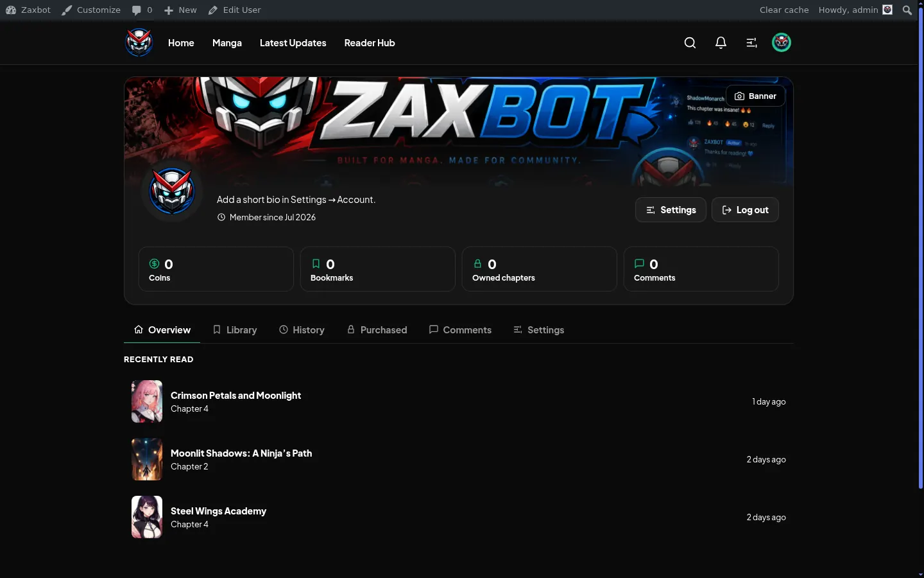Click the user avatar in the header
The height and width of the screenshot is (578, 924).
(x=781, y=42)
